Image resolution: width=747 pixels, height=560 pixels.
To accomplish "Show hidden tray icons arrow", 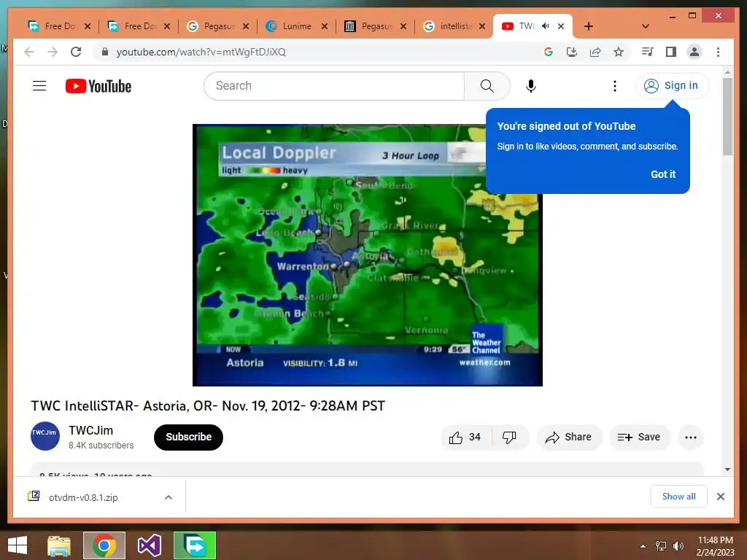I will pyautogui.click(x=643, y=546).
